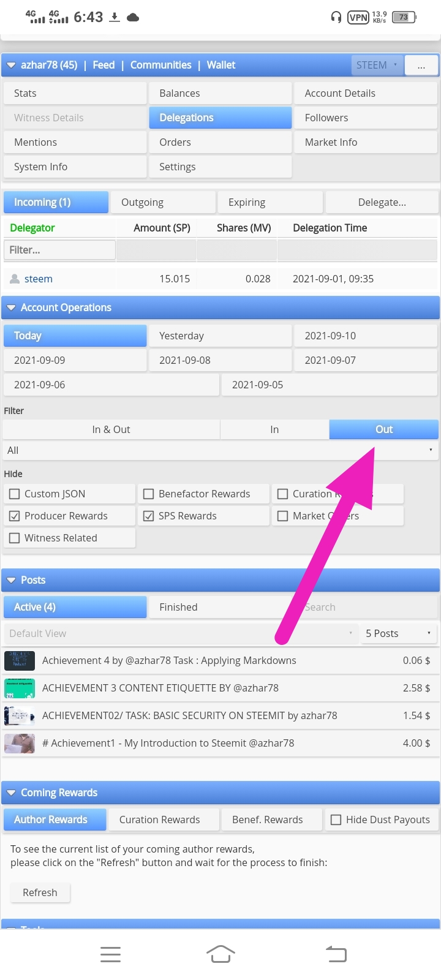Click the user icon beside steem delegator

point(15,279)
